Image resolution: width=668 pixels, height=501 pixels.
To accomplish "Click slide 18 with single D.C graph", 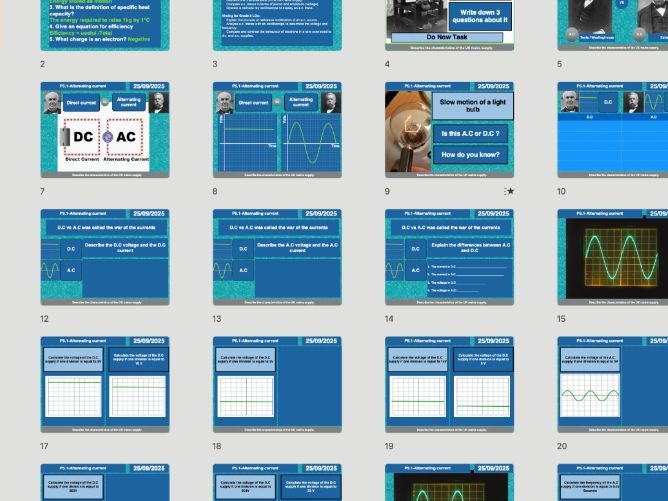I will [277, 385].
